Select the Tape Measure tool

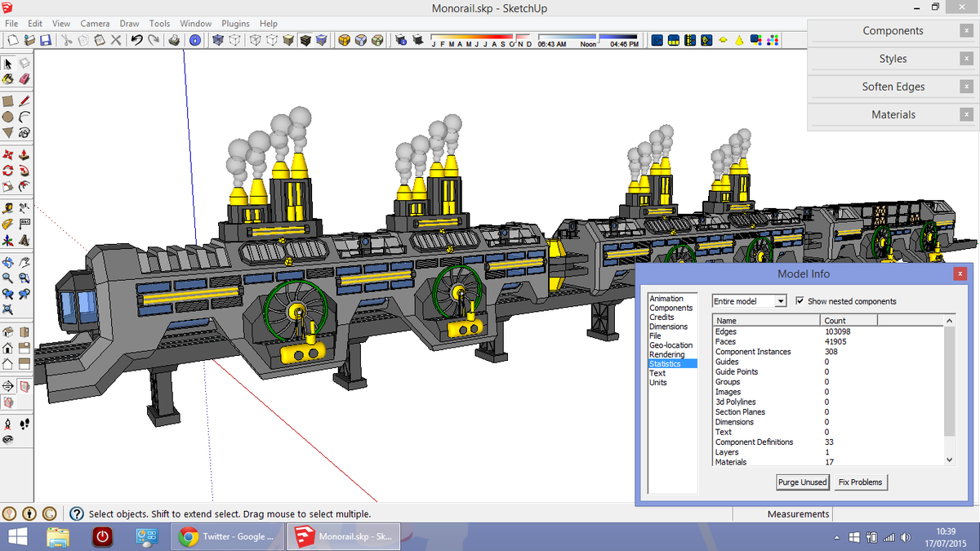pos(7,207)
